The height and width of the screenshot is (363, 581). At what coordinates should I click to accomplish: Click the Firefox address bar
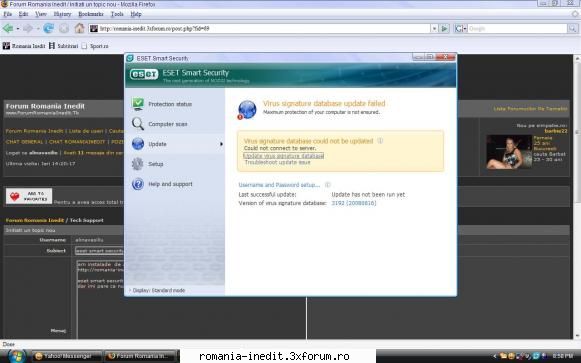coord(259,29)
